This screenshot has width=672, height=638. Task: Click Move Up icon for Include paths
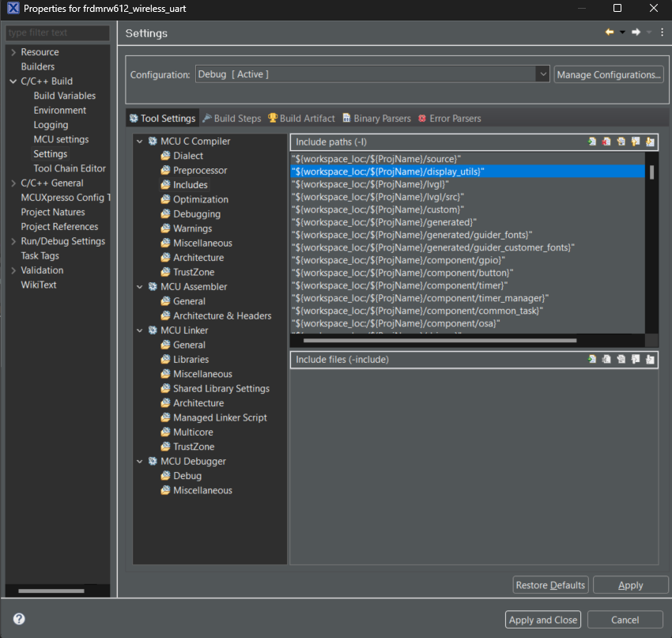pos(635,142)
